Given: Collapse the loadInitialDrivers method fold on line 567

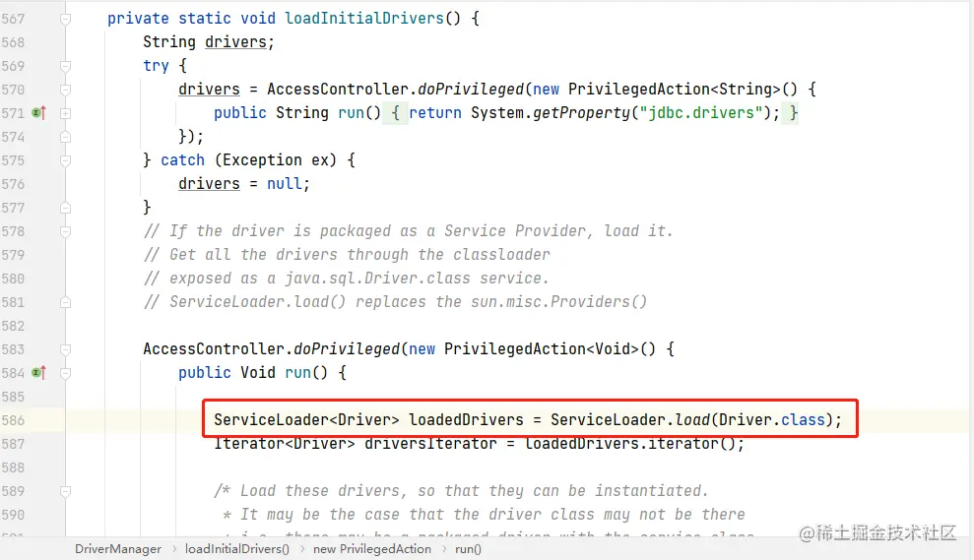Looking at the screenshot, I should (x=65, y=20).
